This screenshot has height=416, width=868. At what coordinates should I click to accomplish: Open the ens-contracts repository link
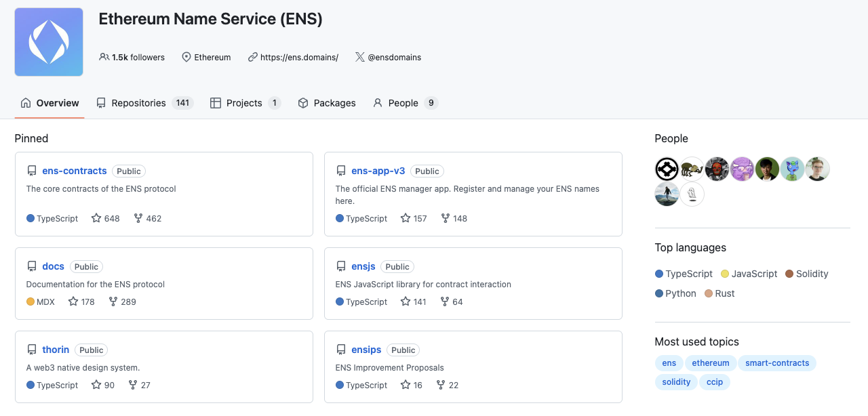(75, 171)
